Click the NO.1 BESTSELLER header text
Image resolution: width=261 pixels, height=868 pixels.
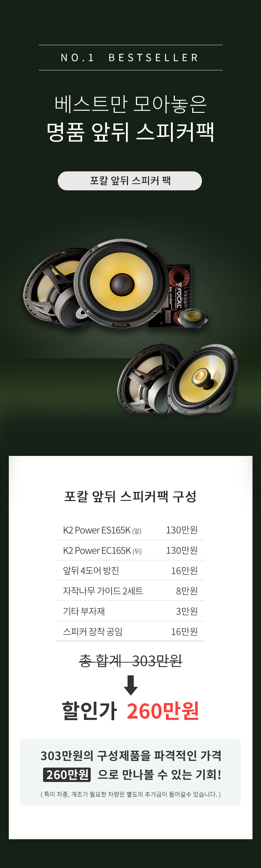[130, 58]
